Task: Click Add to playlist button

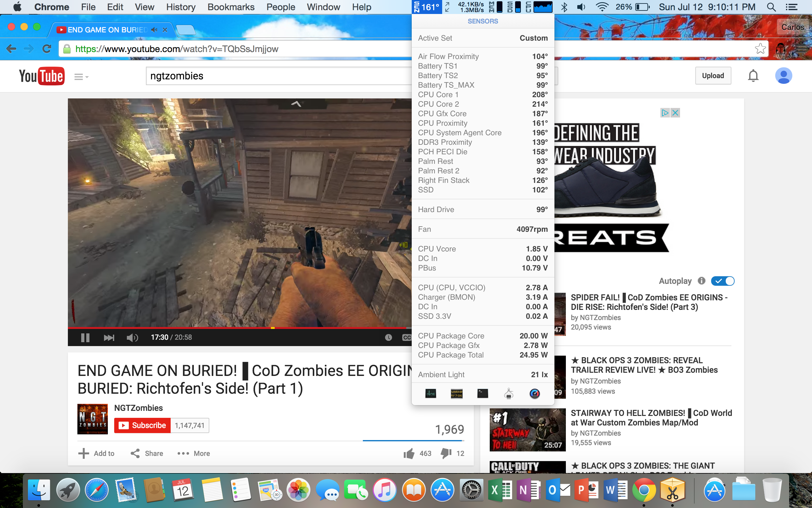Action: point(96,453)
